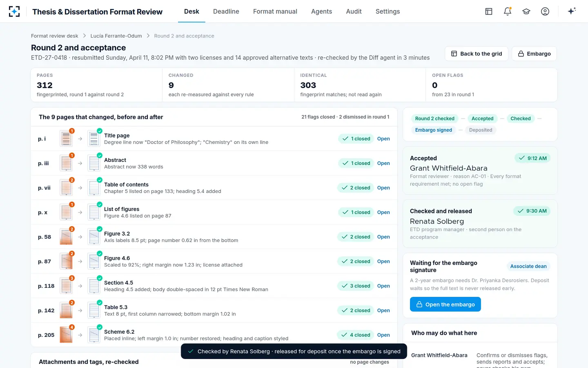Open the AI sparkle assistant icon

572,11
